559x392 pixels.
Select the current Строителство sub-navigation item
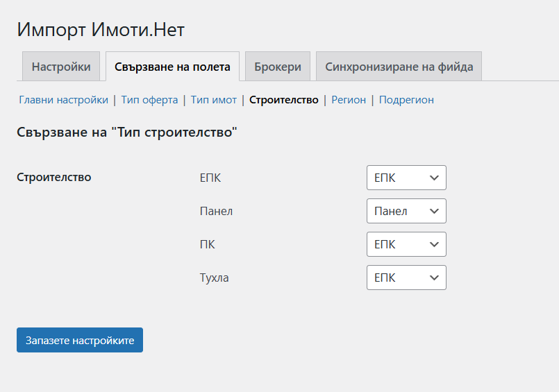pos(283,100)
